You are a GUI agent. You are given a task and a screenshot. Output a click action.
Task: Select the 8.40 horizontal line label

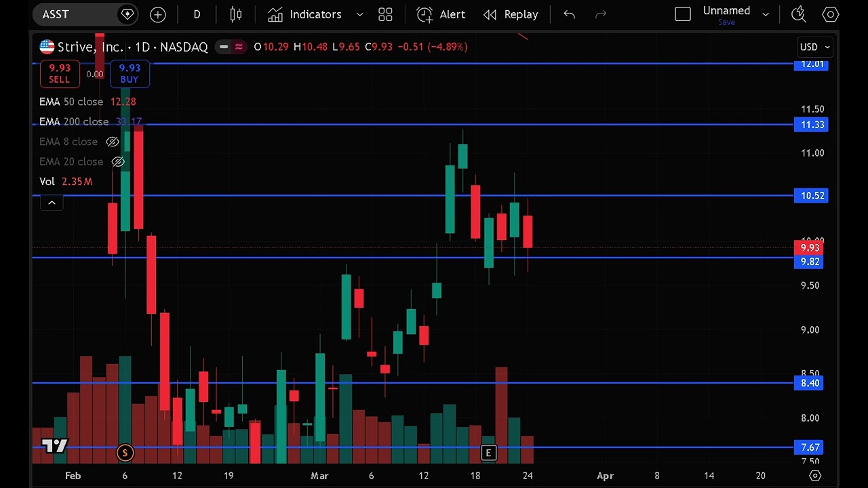[x=810, y=383]
